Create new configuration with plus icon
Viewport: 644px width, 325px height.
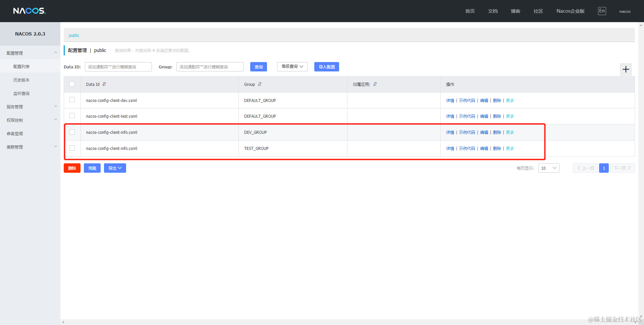(626, 69)
